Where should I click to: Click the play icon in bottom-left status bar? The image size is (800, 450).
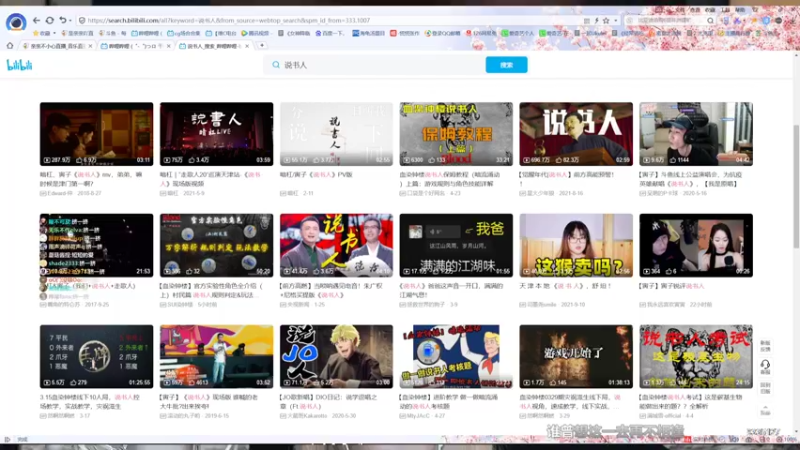(7, 439)
